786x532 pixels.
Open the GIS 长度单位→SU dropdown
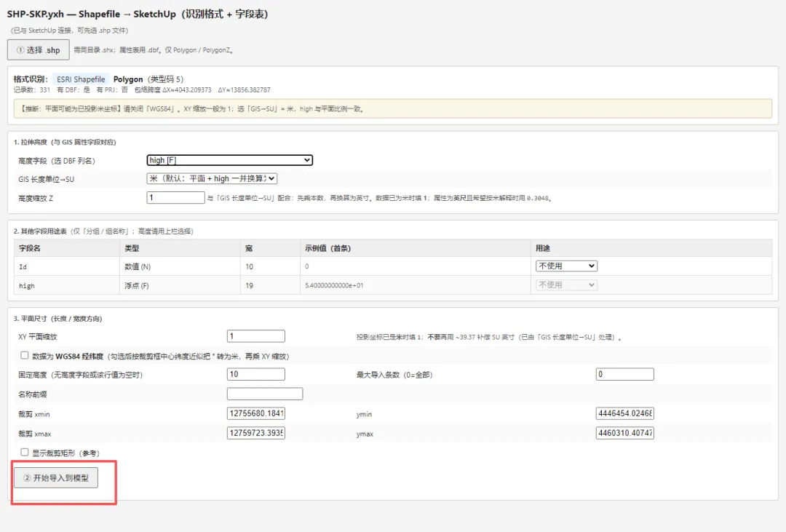click(212, 178)
